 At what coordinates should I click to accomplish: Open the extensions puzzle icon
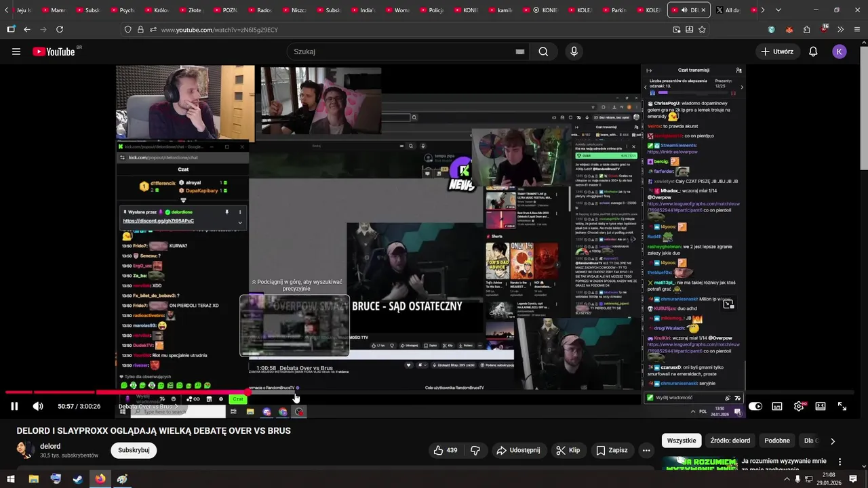(x=806, y=30)
